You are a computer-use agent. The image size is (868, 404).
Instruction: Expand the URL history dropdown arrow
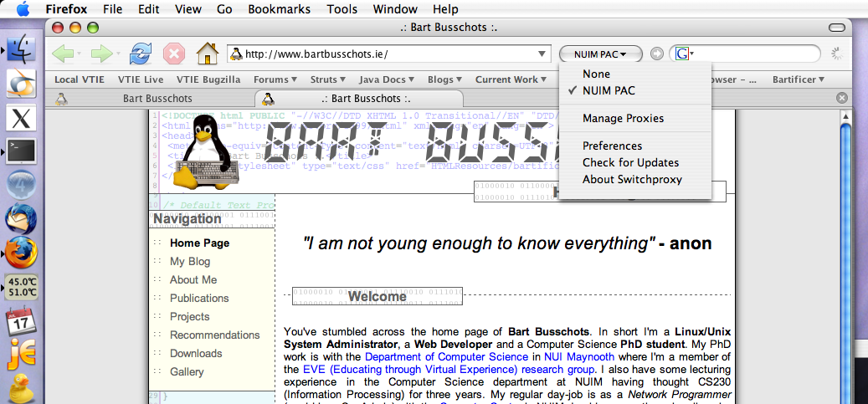coord(542,54)
